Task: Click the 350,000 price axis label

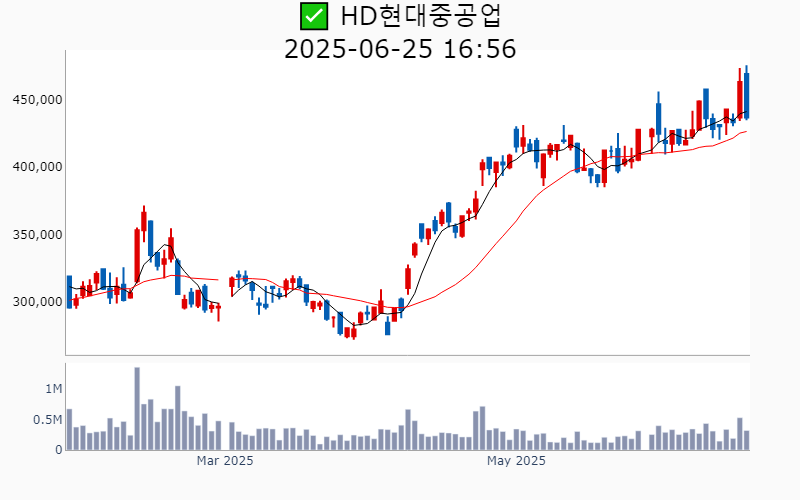Action: point(37,235)
